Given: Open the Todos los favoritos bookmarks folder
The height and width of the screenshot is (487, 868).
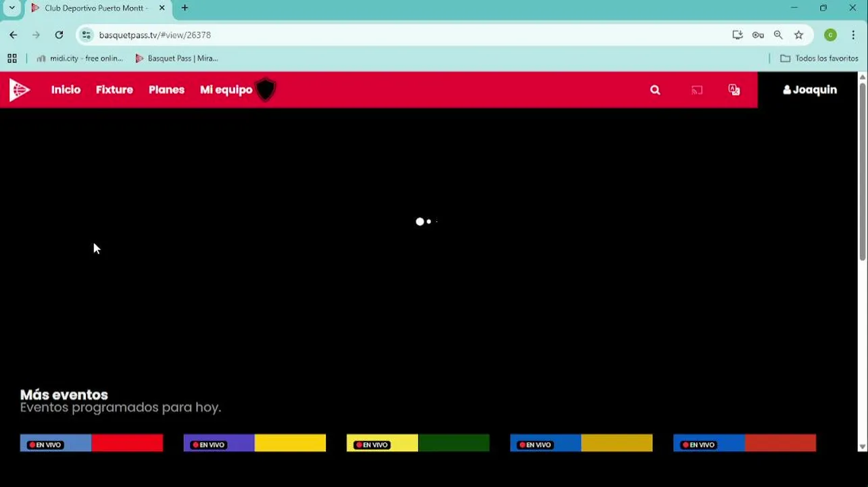Looking at the screenshot, I should click(819, 59).
